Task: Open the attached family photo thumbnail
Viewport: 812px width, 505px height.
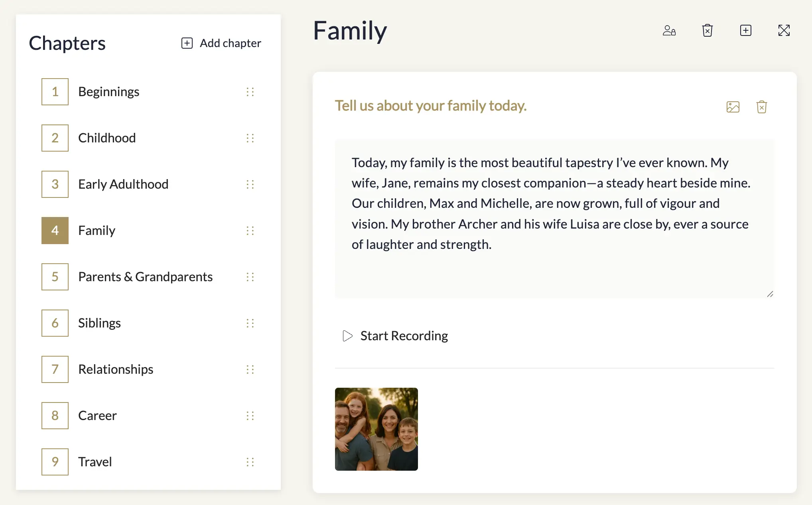Action: (376, 429)
